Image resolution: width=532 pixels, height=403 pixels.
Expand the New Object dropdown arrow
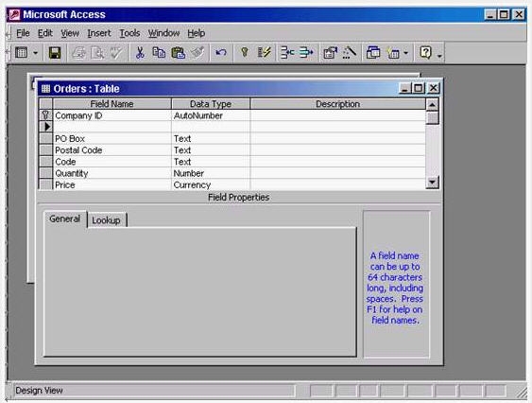(405, 53)
